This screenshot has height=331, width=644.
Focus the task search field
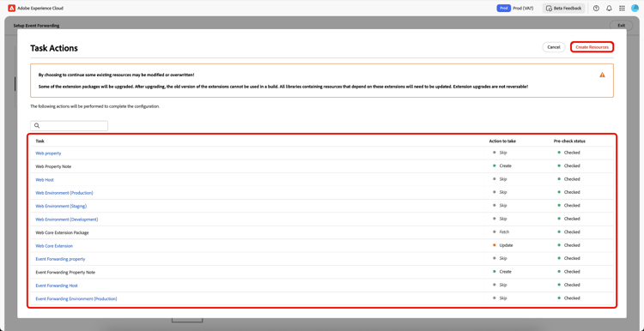(x=69, y=125)
